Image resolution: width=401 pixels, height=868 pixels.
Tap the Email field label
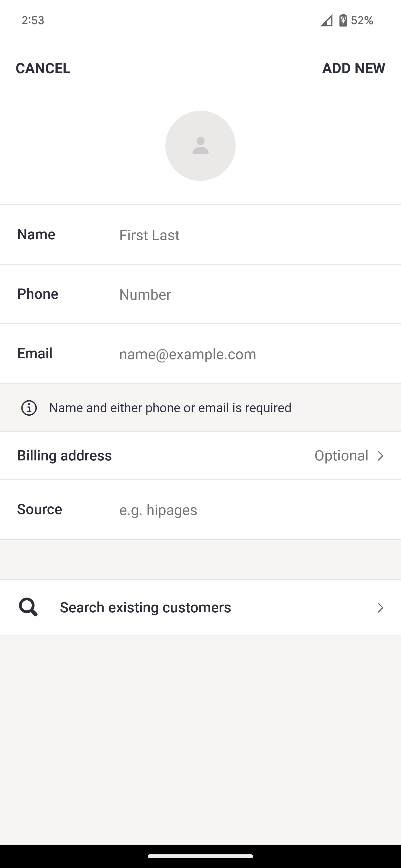[35, 354]
